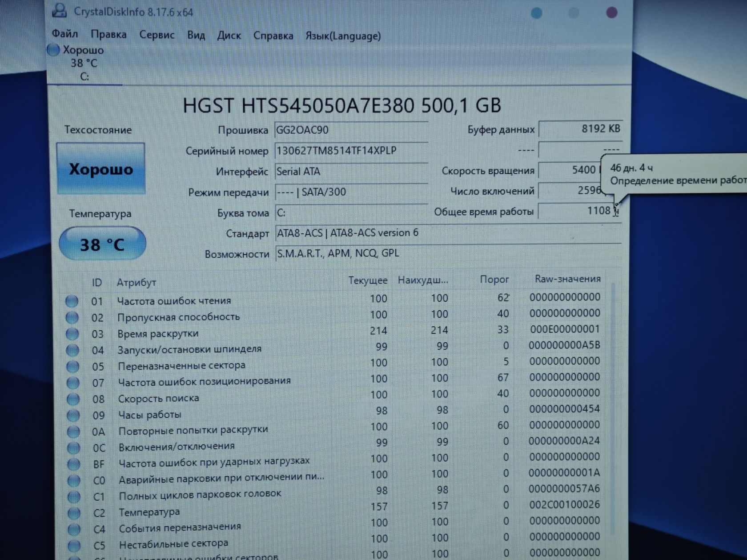Image resolution: width=747 pixels, height=560 pixels.
Task: Click the 38 °C temperature button
Action: pyautogui.click(x=102, y=244)
